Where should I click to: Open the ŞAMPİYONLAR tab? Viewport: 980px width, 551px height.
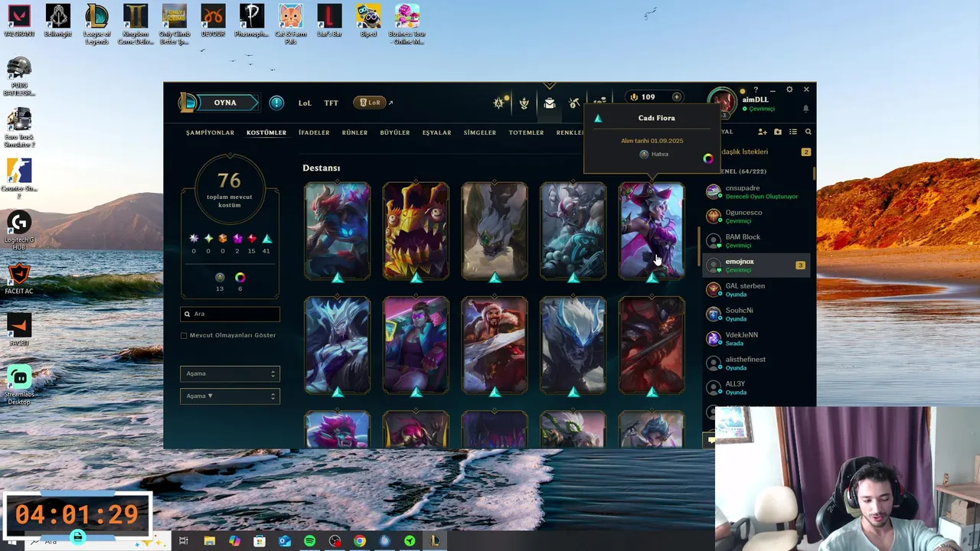click(x=210, y=132)
